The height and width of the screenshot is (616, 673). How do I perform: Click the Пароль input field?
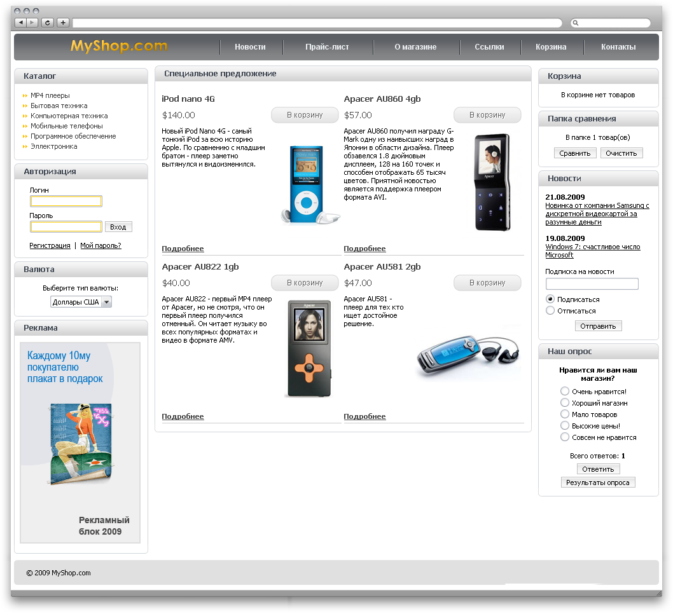[66, 226]
